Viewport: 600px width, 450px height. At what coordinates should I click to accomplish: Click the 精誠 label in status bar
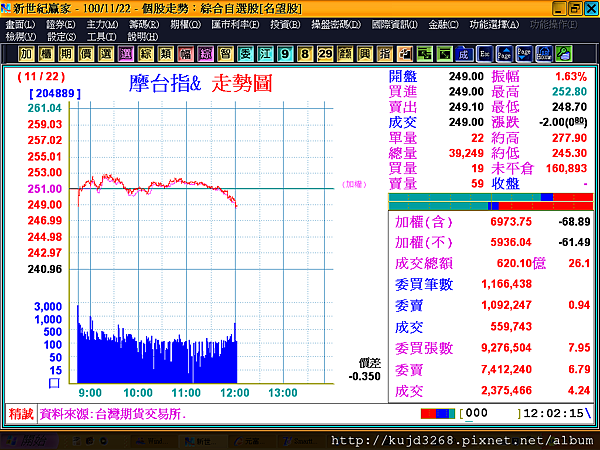21,414
